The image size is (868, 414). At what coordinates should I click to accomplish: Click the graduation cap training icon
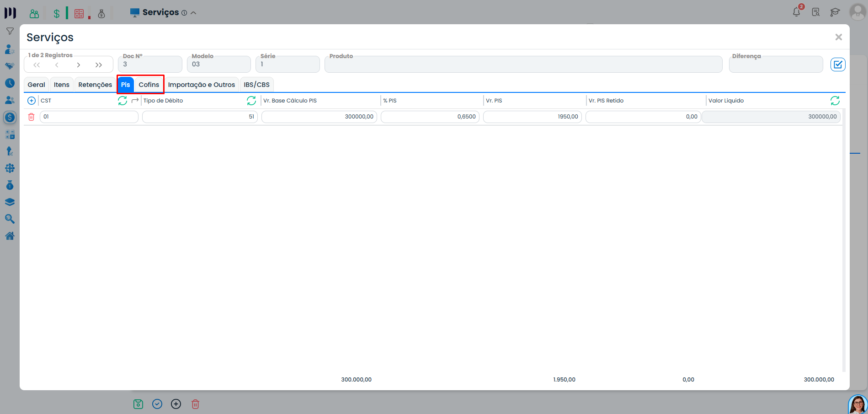pyautogui.click(x=835, y=12)
